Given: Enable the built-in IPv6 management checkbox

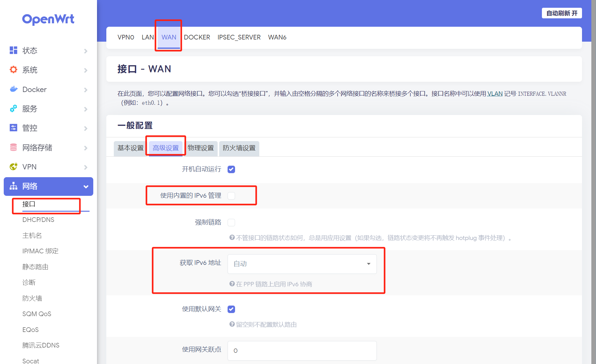Looking at the screenshot, I should 231,196.
